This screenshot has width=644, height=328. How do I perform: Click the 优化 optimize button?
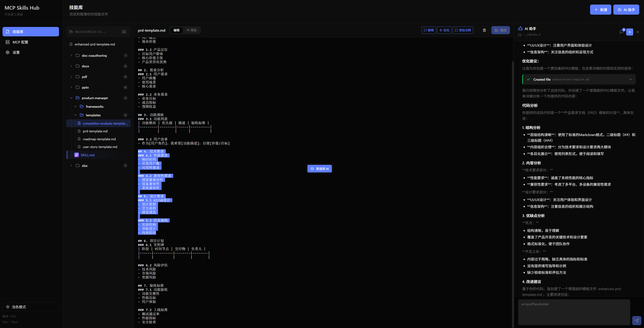click(x=444, y=30)
